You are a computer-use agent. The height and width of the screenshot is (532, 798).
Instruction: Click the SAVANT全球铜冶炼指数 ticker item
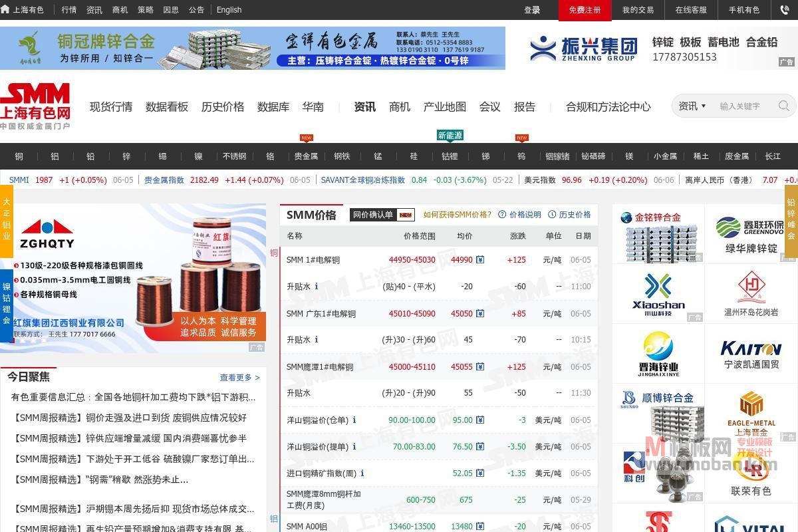point(362,180)
